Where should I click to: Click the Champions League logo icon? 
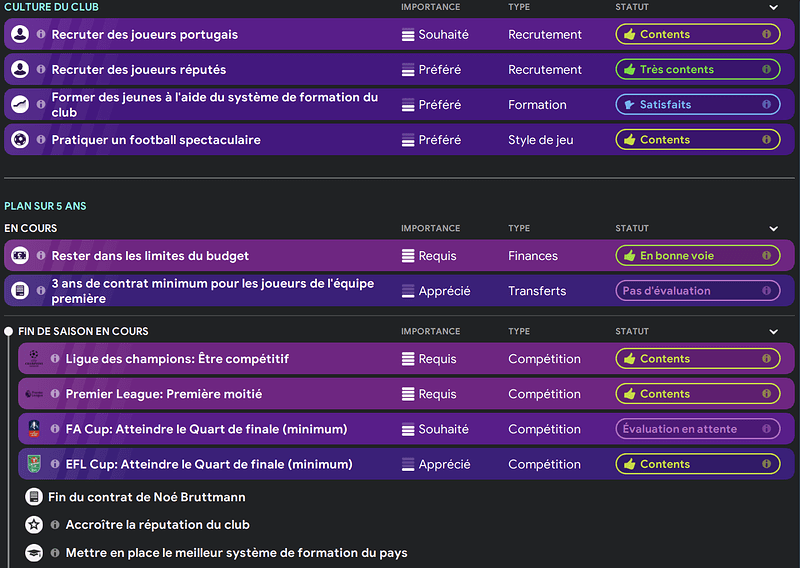coord(34,359)
